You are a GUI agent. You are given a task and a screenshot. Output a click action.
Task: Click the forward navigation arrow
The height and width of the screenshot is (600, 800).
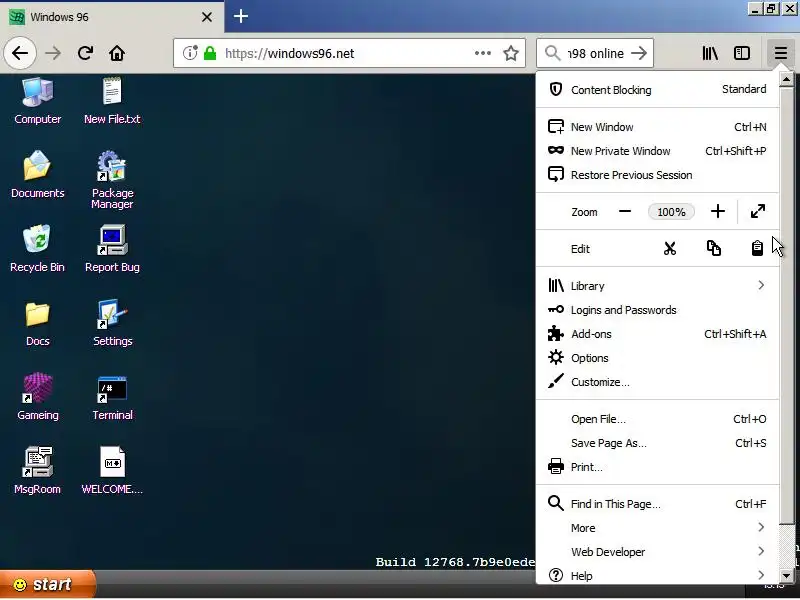pyautogui.click(x=53, y=53)
